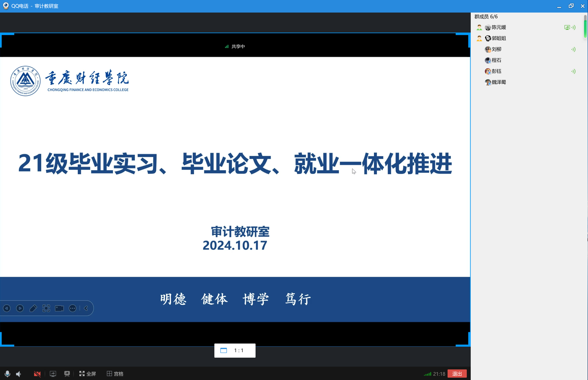The height and width of the screenshot is (380, 588).
Task: Click the focus/screenshot frame icon on slide toolbar
Action: [46, 308]
